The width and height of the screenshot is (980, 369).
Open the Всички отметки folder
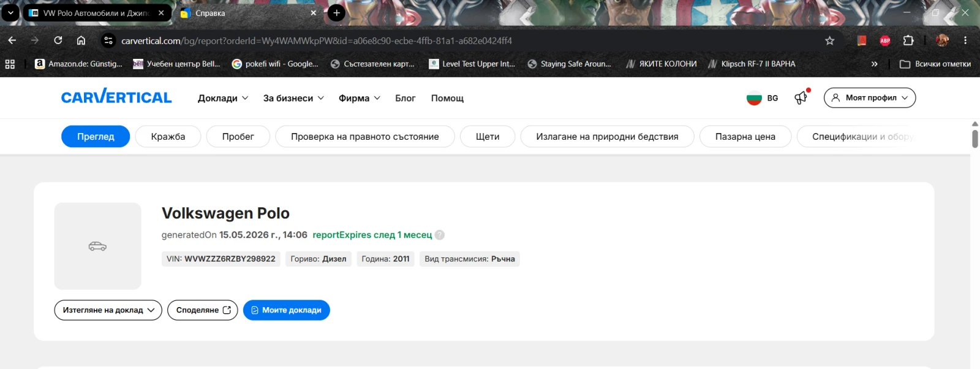click(935, 64)
